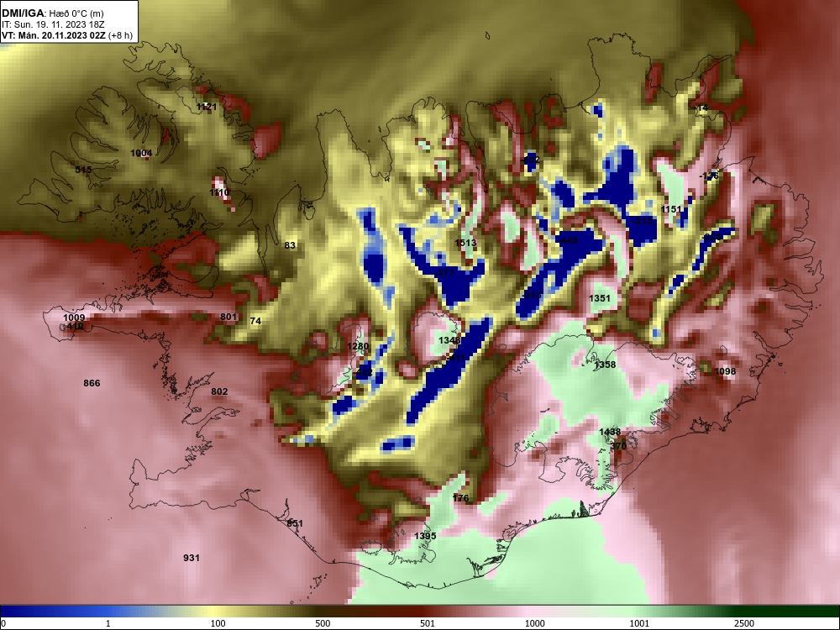Click the map value -136
840x630 pixels.
(709, 176)
